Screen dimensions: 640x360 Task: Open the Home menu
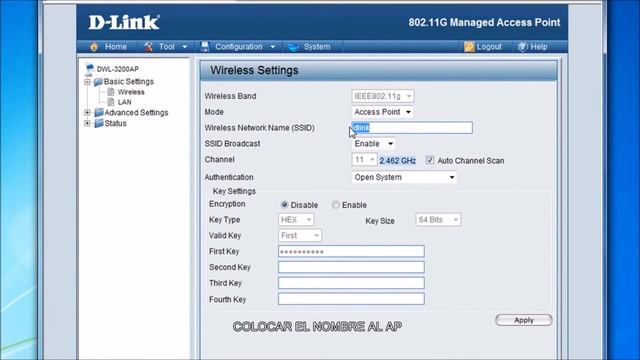click(116, 47)
